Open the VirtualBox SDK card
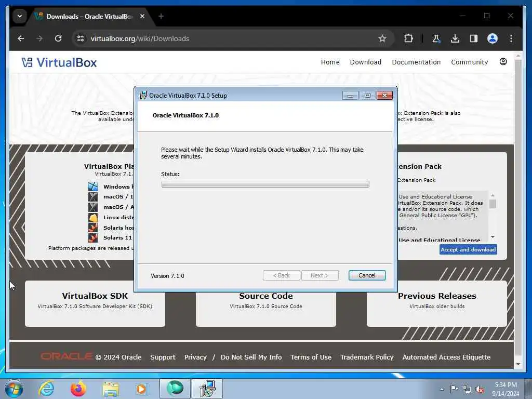Screen dimensions: 532x399 tap(95, 303)
